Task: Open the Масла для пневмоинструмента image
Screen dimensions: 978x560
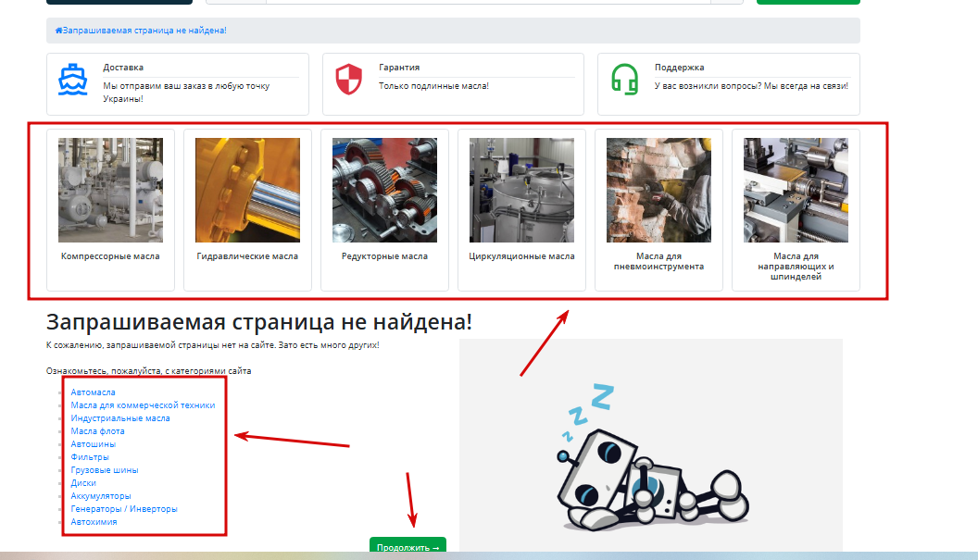Action: [x=658, y=190]
